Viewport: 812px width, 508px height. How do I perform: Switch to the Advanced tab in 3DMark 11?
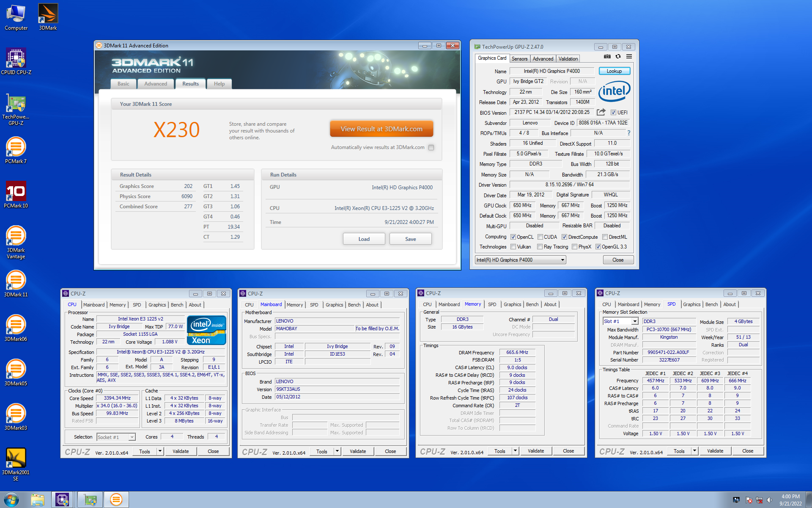[156, 84]
